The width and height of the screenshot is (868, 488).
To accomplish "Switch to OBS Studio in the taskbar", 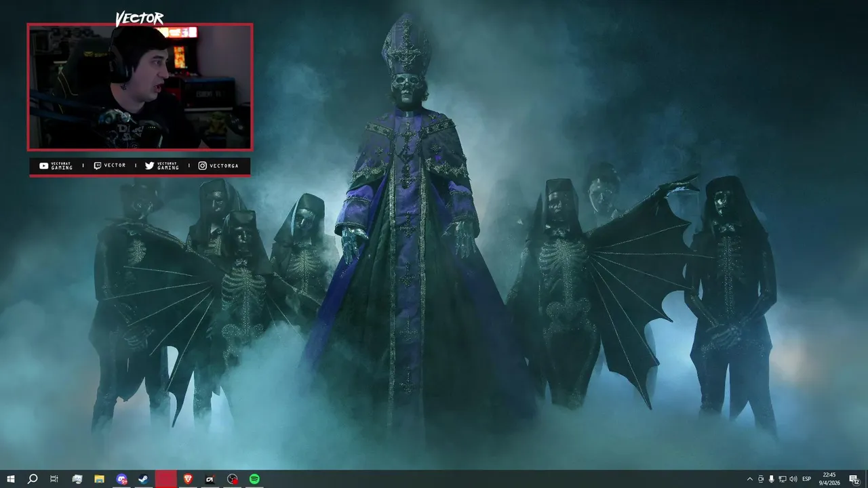I will point(233,479).
